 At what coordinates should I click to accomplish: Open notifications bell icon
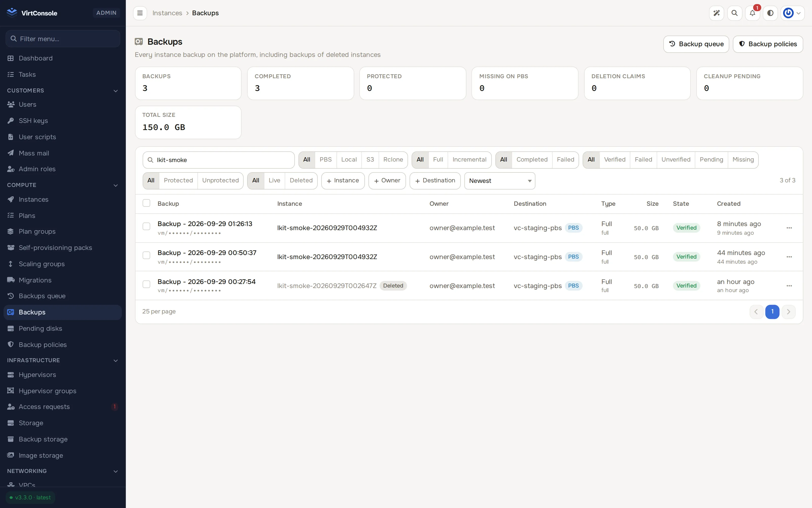tap(752, 13)
